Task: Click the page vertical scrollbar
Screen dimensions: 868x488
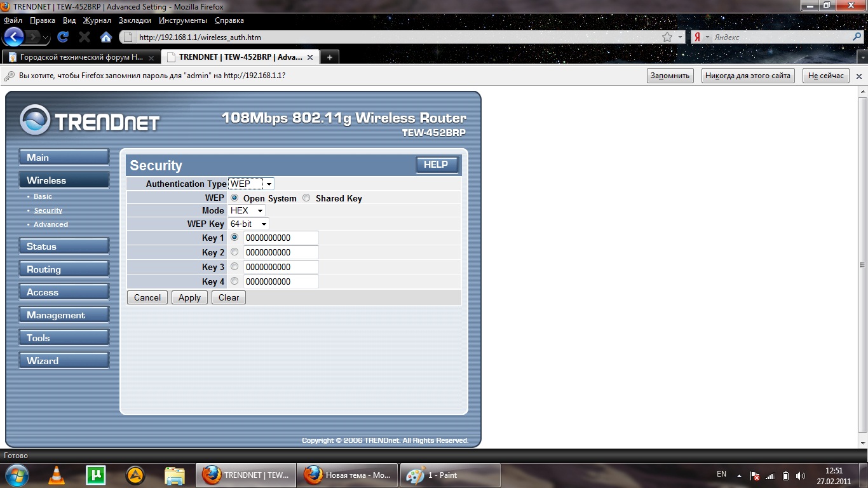Action: coord(862,265)
